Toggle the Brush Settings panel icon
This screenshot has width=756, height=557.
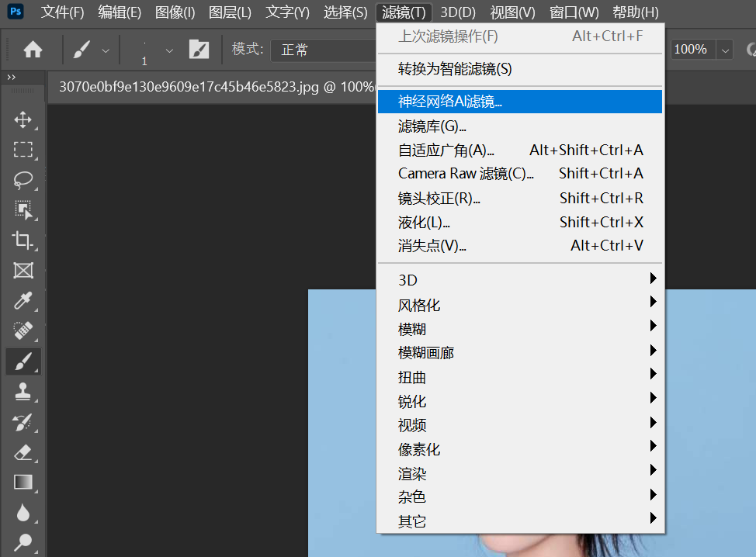(x=199, y=49)
